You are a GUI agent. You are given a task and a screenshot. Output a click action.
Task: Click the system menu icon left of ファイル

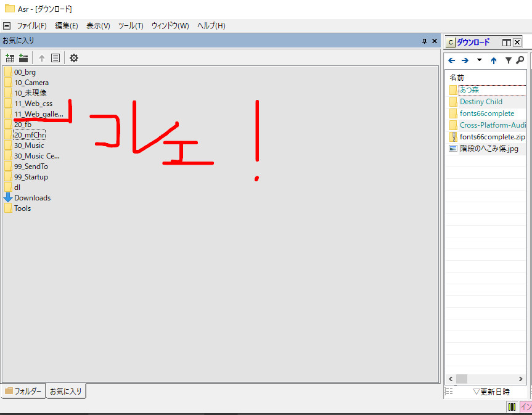(7, 26)
